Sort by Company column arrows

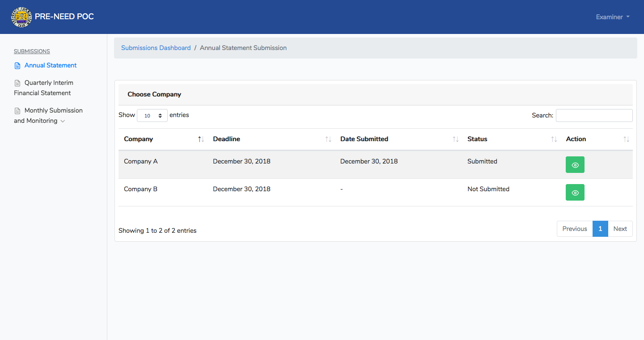click(201, 139)
